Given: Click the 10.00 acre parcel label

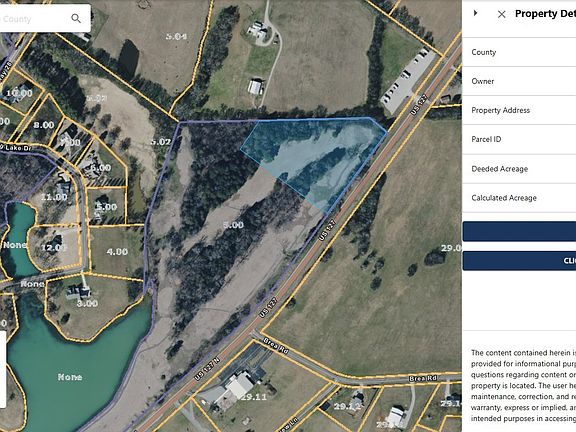Looking at the screenshot, I should click(x=19, y=93).
